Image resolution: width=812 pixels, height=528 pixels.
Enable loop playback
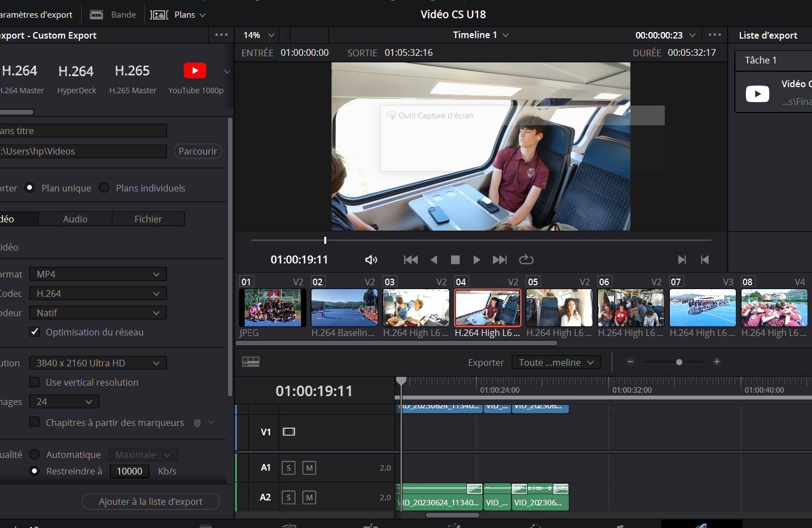tap(526, 259)
